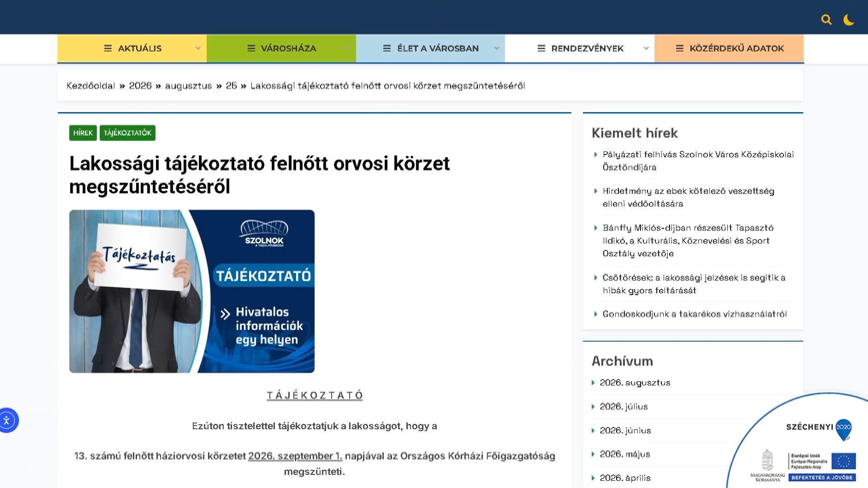
Task: Click the underlined date '2026. szeptember 1.'
Action: (x=295, y=456)
